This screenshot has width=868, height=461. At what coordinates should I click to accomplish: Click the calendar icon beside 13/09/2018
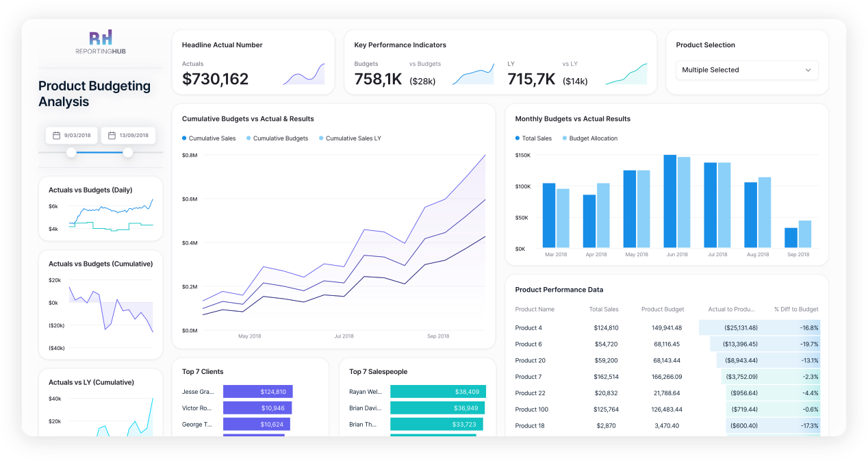pyautogui.click(x=112, y=135)
